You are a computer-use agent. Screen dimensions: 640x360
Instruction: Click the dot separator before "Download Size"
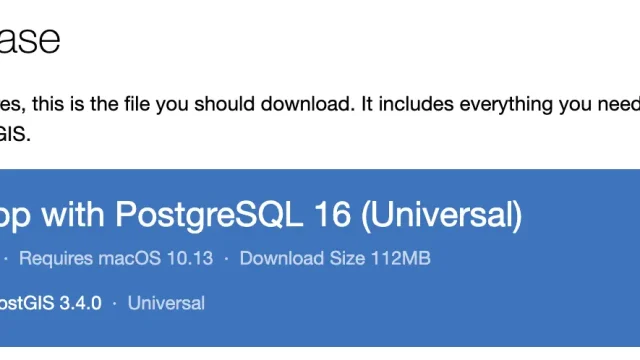227,259
